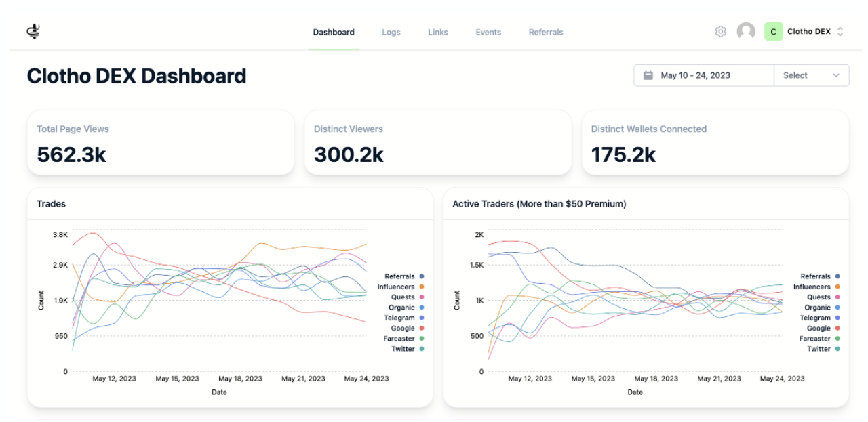Switch to the Events tab

click(x=488, y=32)
